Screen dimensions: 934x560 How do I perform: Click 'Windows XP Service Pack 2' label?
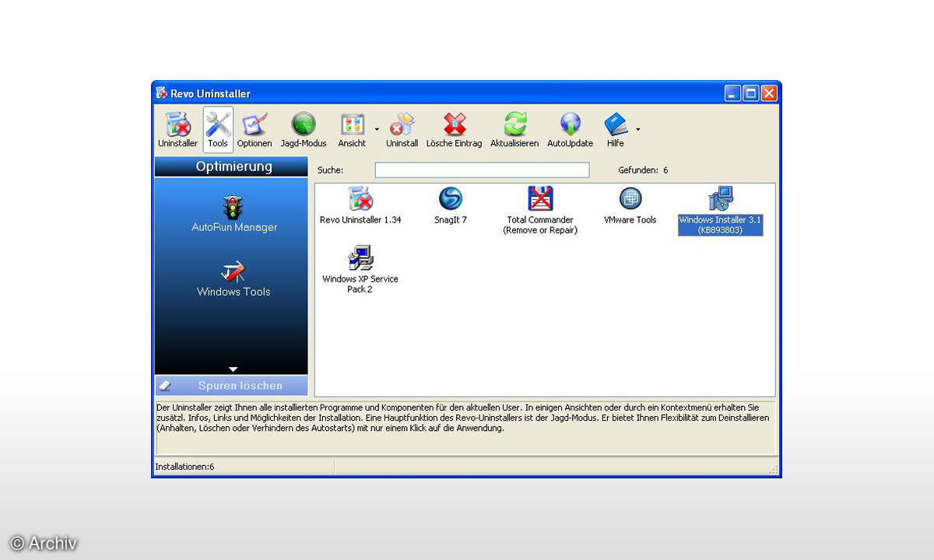[360, 284]
